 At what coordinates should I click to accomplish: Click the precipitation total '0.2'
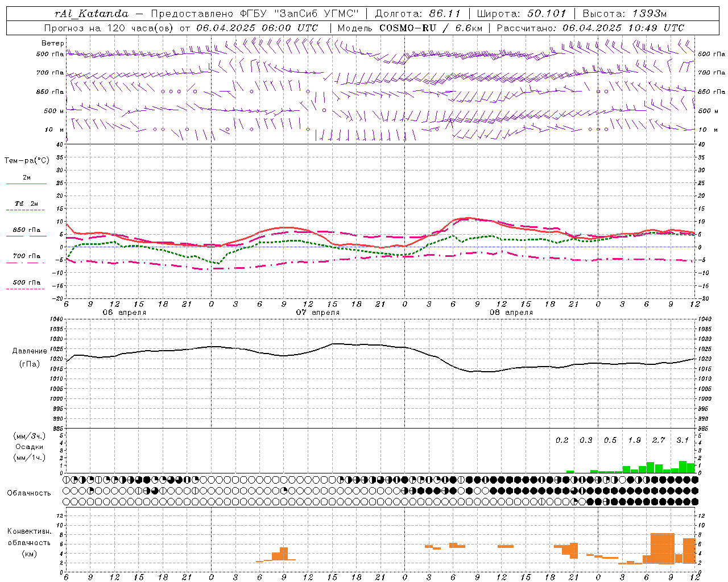(562, 440)
